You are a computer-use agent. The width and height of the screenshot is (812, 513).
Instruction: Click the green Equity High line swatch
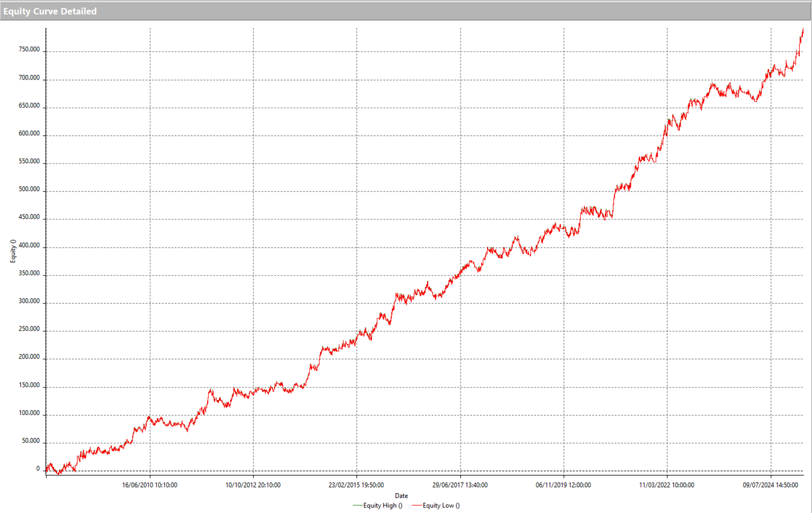(x=358, y=506)
